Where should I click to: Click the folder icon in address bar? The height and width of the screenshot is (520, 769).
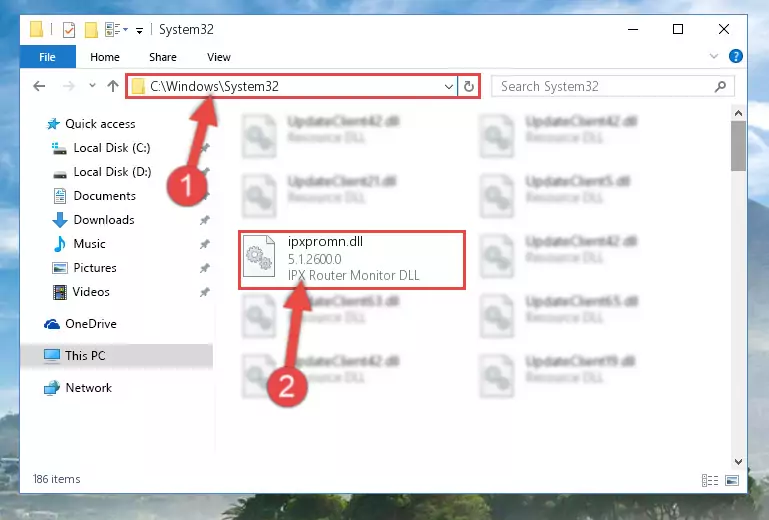coord(138,86)
